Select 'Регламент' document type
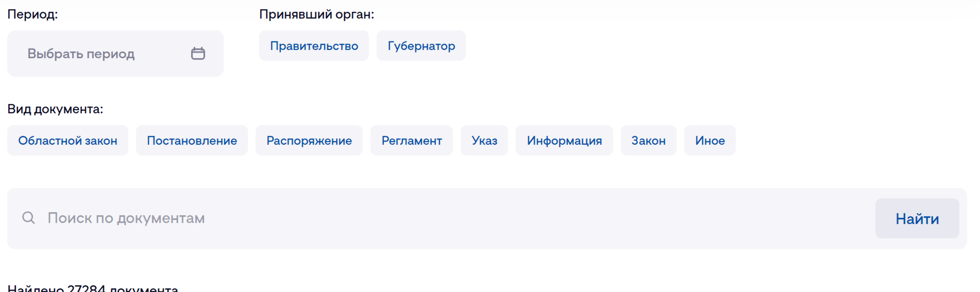This screenshot has width=980, height=292. point(411,141)
